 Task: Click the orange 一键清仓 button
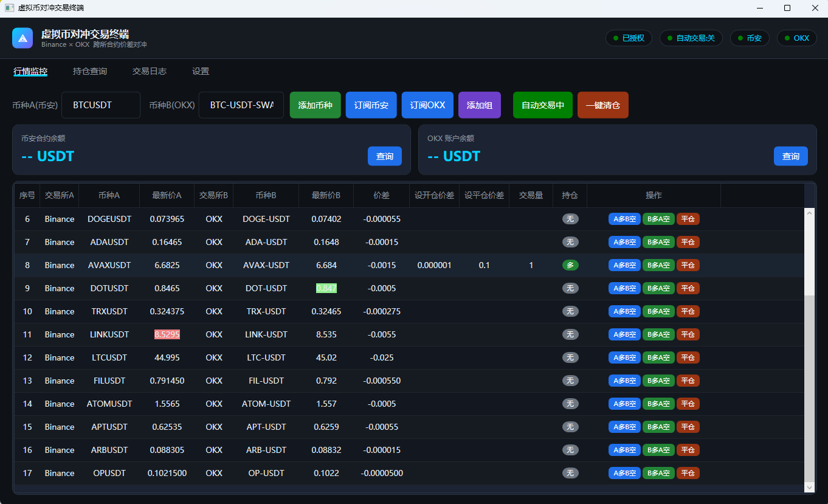click(x=603, y=105)
